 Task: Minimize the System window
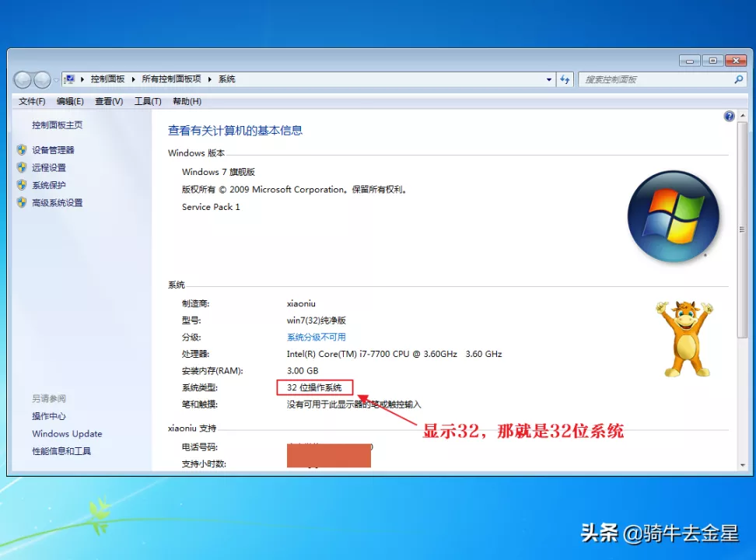690,61
